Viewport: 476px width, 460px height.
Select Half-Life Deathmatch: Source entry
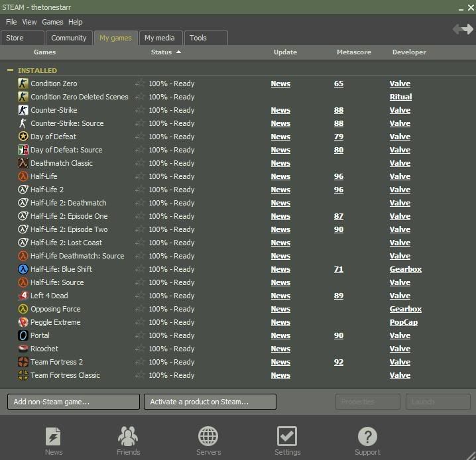(238, 256)
